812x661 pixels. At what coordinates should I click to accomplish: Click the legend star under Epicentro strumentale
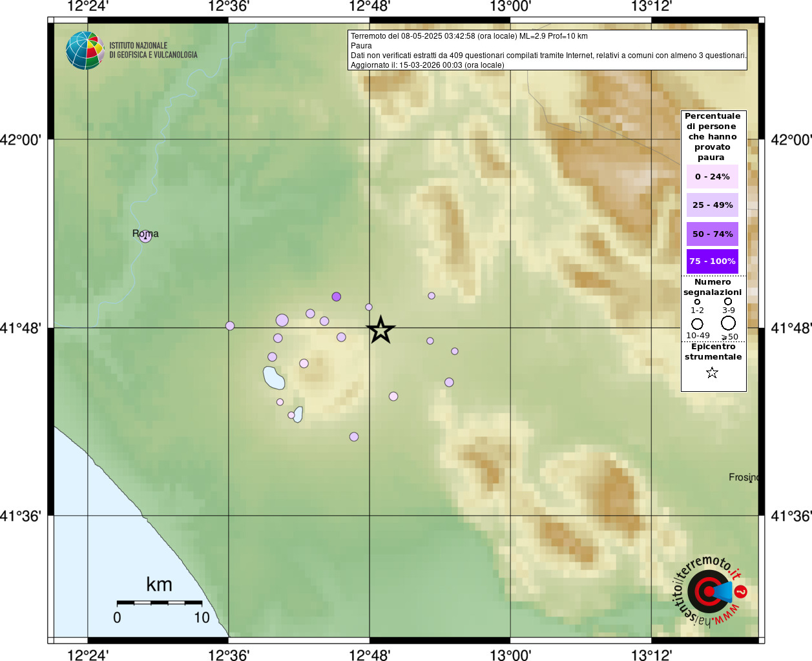(712, 372)
